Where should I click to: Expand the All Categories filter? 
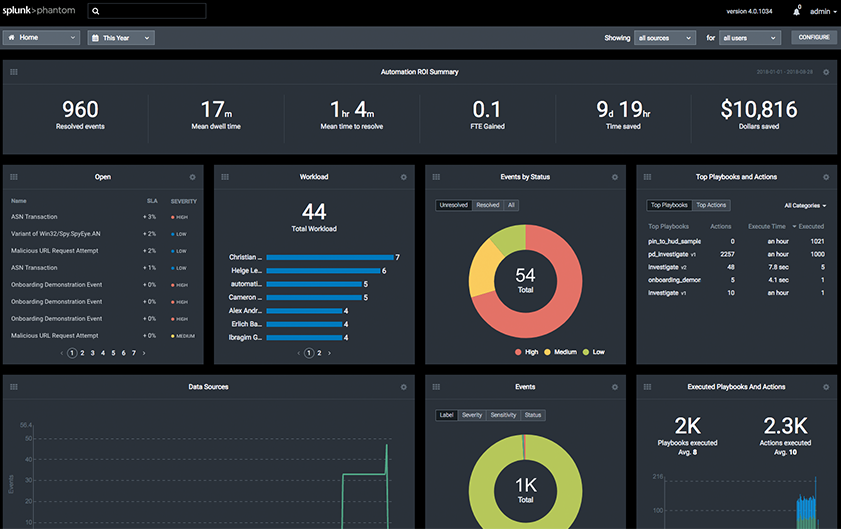pos(805,205)
